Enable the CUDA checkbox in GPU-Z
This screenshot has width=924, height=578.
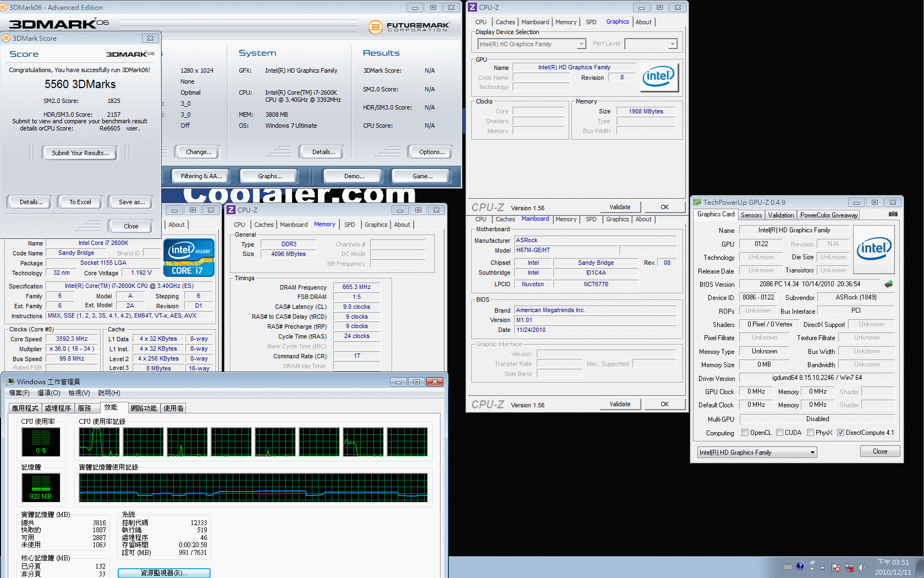[x=779, y=433]
